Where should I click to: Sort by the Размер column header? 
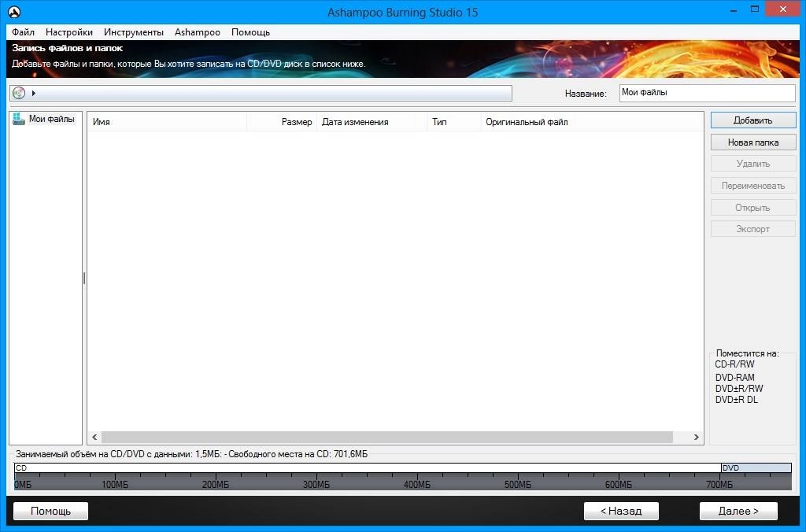pos(282,122)
